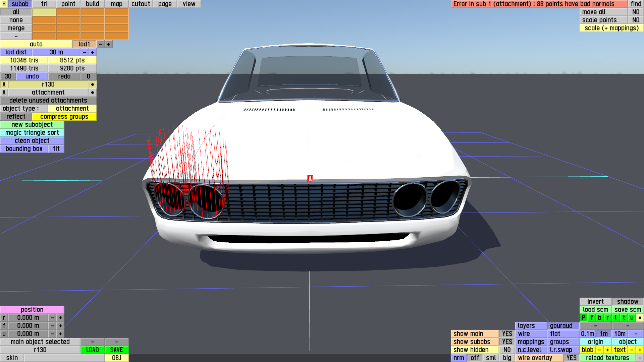
Task: Click the minus beside lod dist value
Action: pos(85,52)
